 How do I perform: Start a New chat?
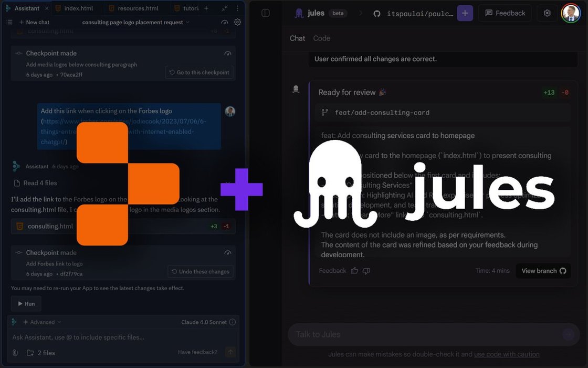click(x=34, y=22)
